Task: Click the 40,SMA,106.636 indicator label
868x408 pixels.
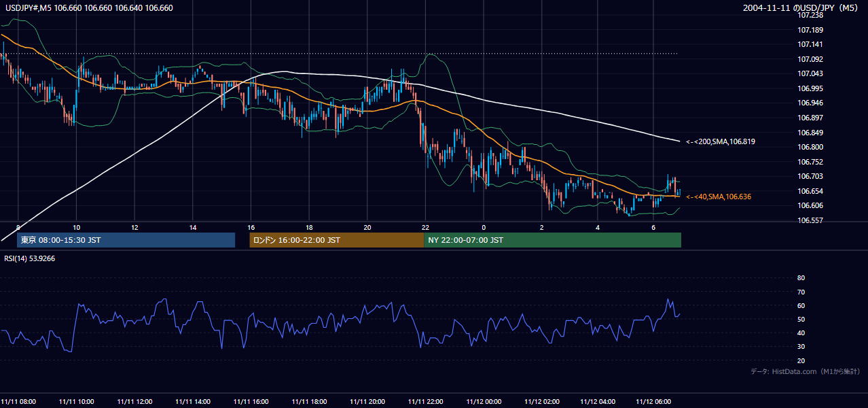Action: [719, 197]
